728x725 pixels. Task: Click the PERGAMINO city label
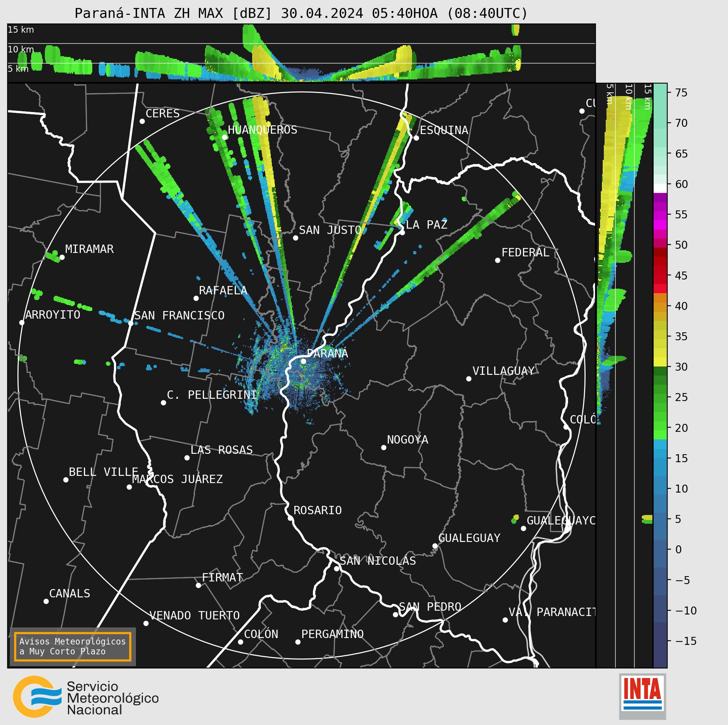click(x=332, y=634)
